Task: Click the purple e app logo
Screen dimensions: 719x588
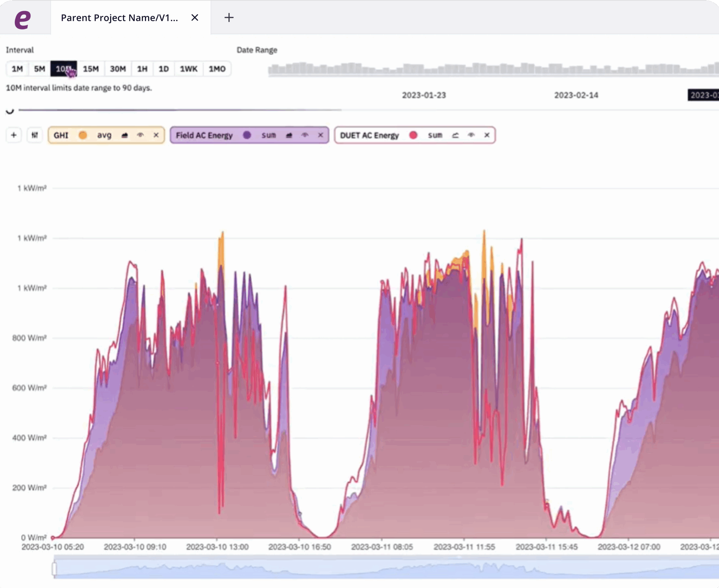Action: (23, 20)
